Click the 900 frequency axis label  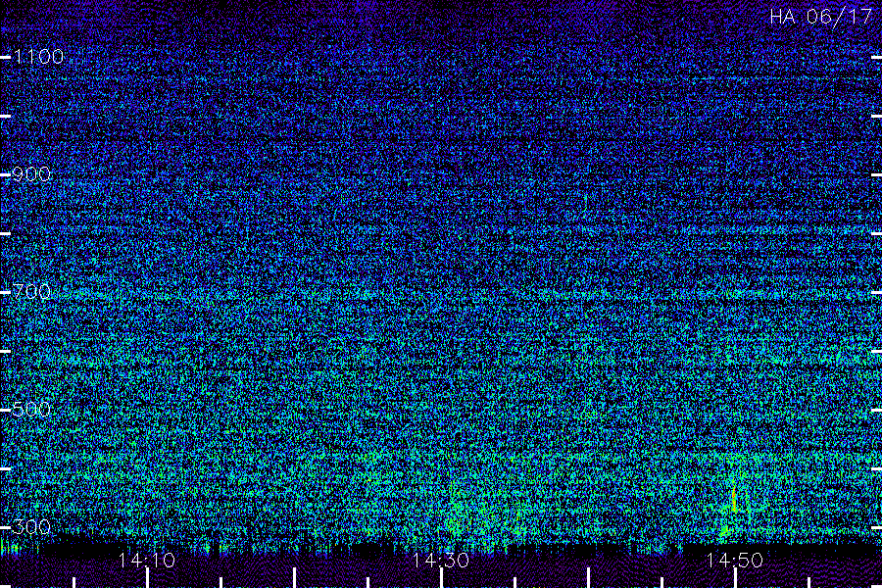click(x=31, y=174)
